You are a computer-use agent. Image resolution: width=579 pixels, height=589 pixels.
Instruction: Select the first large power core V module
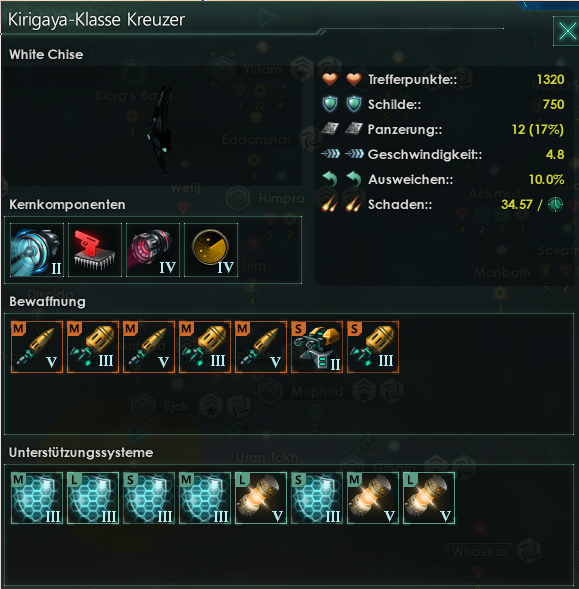(x=261, y=498)
